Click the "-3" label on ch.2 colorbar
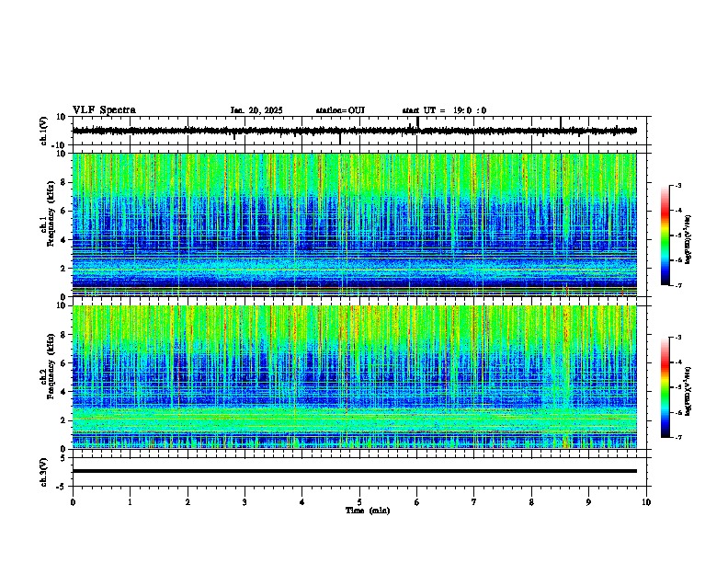The height and width of the screenshot is (563, 728). (677, 338)
